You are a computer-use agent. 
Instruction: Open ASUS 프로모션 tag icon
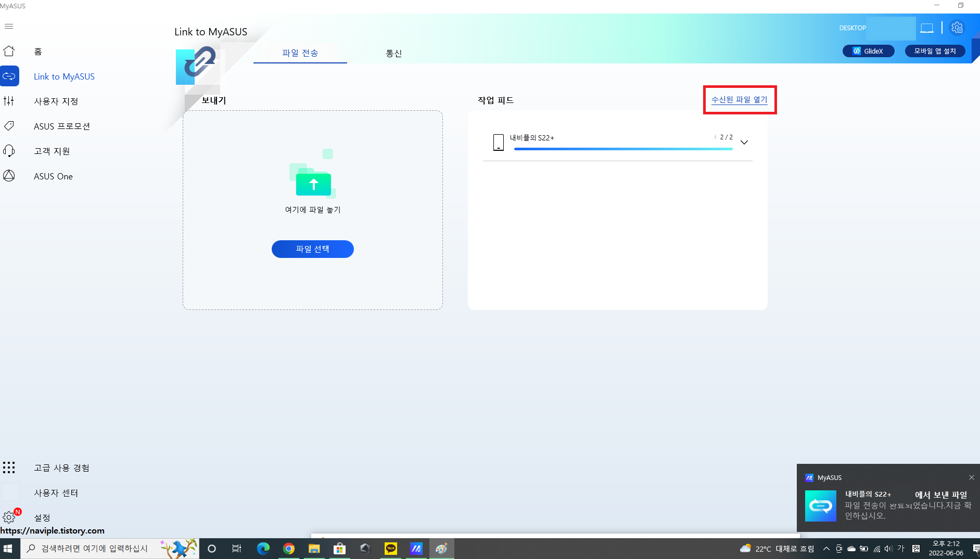click(x=9, y=126)
